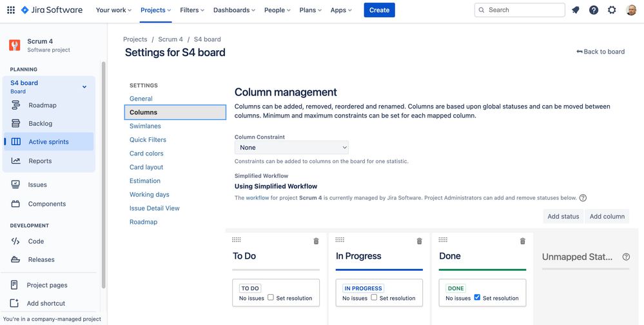Click the Issues sidebar icon
The image size is (644, 325).
tap(15, 185)
